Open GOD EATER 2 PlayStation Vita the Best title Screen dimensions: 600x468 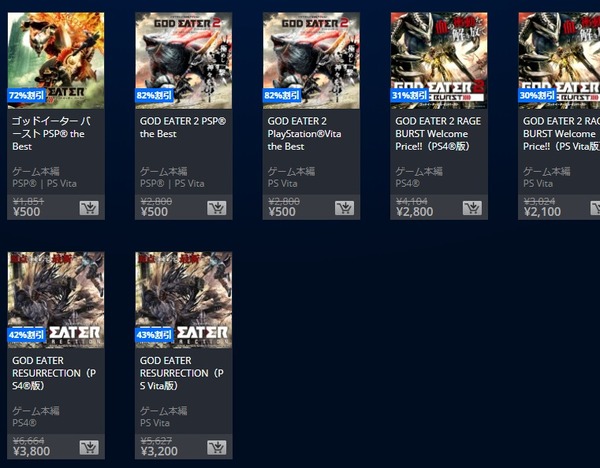pyautogui.click(x=305, y=134)
